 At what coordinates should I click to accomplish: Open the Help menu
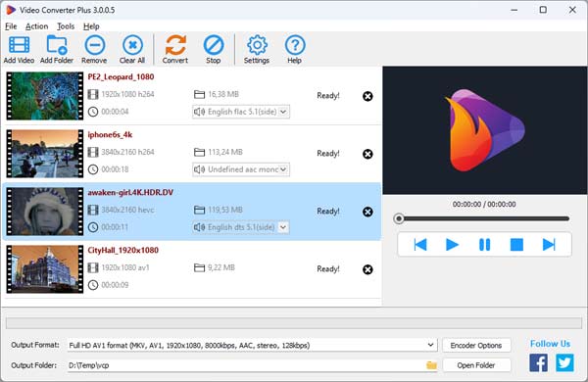[x=91, y=26]
